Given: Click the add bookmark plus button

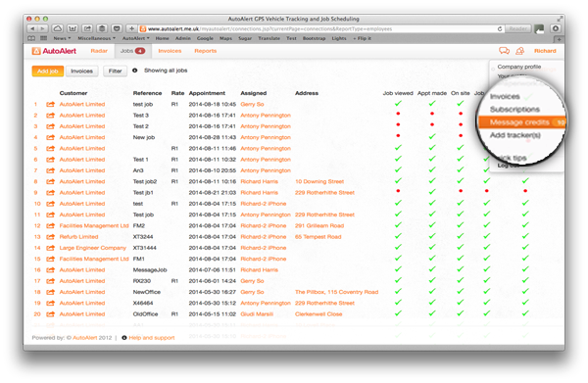Looking at the screenshot, I should click(131, 28).
